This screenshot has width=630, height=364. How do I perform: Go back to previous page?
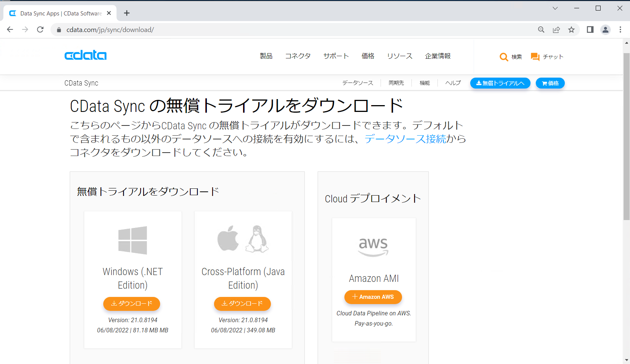click(x=10, y=29)
